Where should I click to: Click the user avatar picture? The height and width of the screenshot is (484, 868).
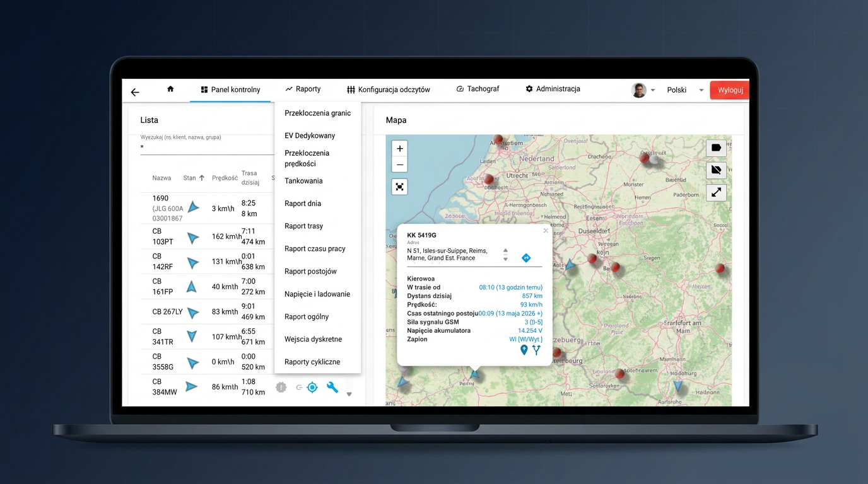pos(639,90)
